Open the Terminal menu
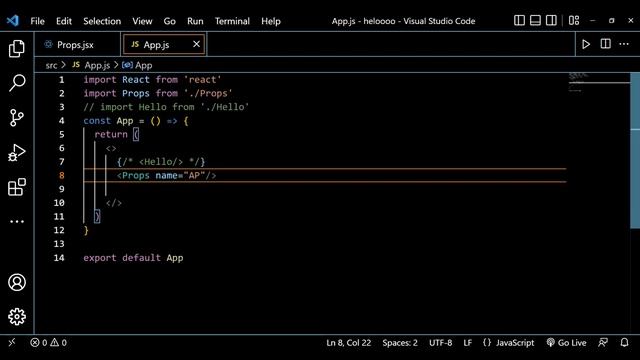 tap(232, 21)
